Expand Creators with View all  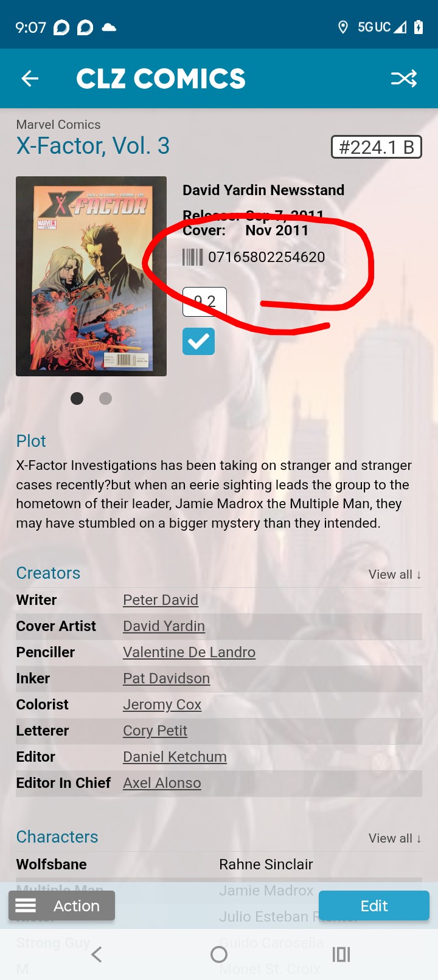click(x=395, y=575)
